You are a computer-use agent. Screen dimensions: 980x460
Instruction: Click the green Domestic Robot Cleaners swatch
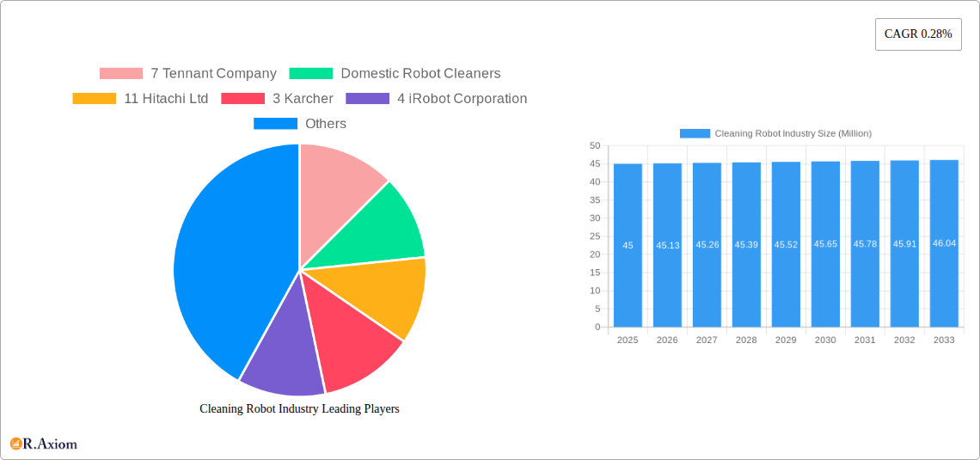coord(310,73)
